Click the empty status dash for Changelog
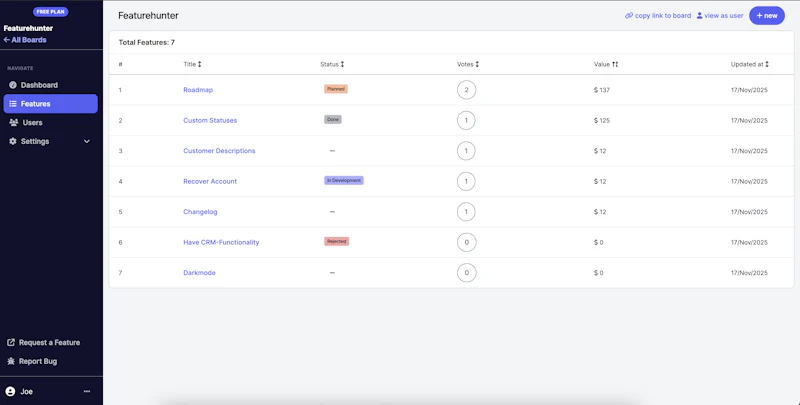Image resolution: width=800 pixels, height=405 pixels. click(x=332, y=212)
